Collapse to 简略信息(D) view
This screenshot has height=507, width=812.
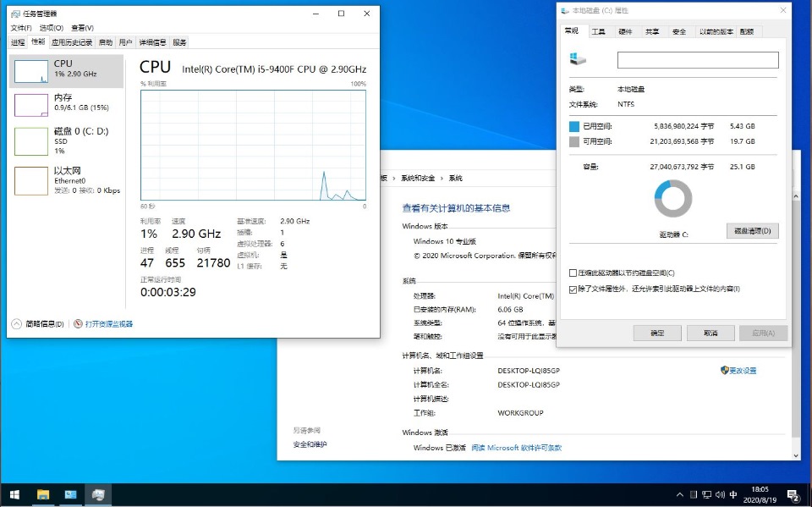[38, 324]
